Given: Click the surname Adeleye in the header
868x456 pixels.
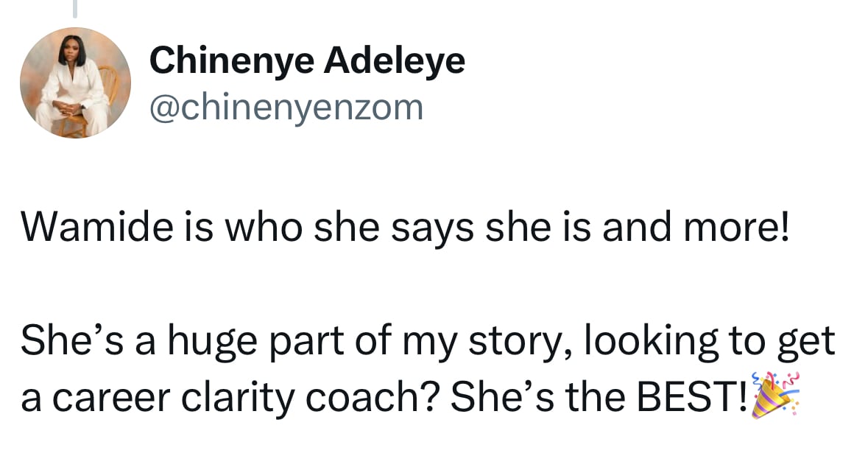Looking at the screenshot, I should 396,60.
